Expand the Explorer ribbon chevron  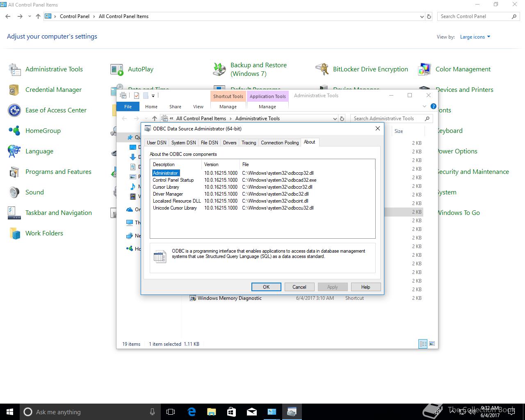coord(425,106)
